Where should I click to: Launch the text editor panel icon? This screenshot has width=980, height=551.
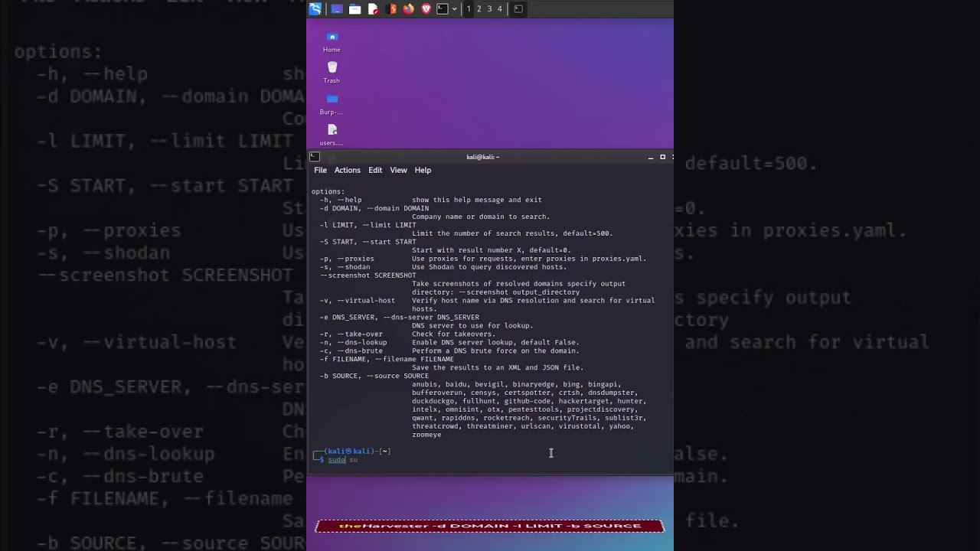pos(373,8)
